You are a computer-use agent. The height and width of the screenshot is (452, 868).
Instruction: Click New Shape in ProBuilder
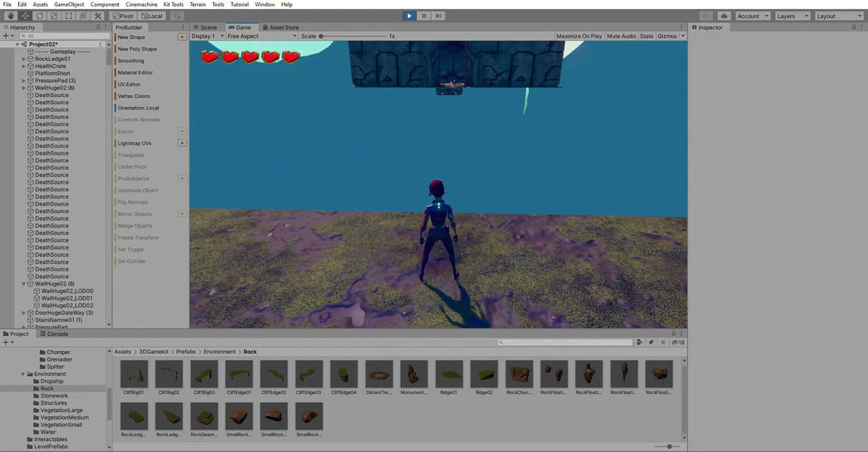click(x=131, y=37)
